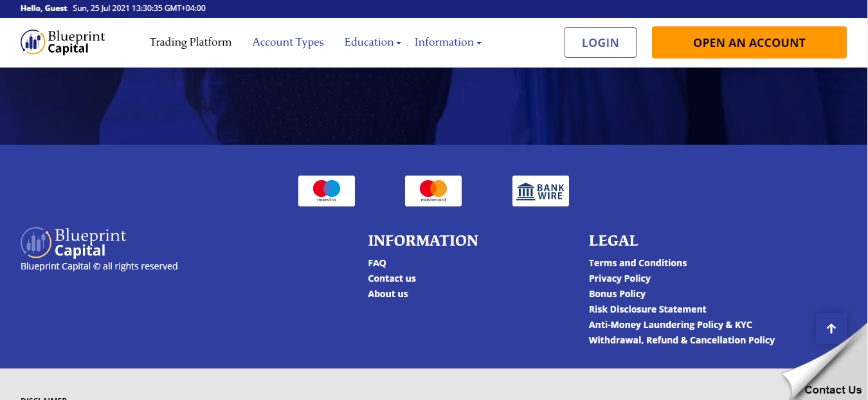Click the scroll-to-top arrow button
The width and height of the screenshot is (868, 400).
coord(831,329)
